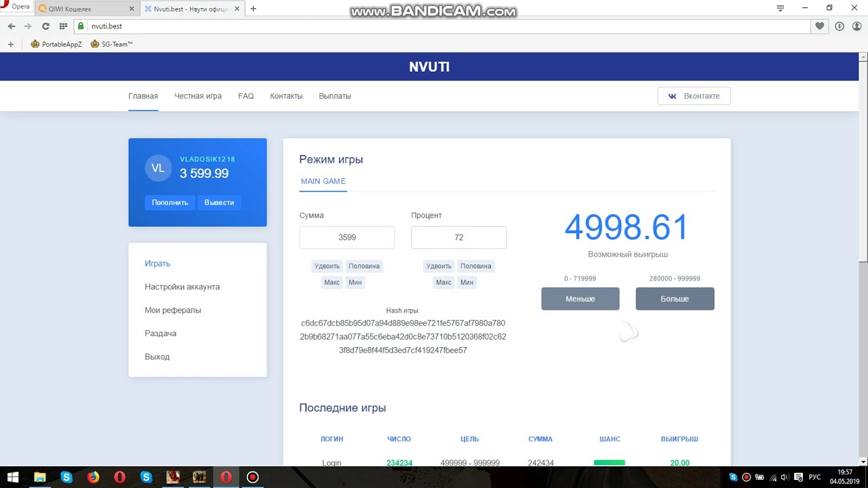Click the volume icon in system tray
Image resolution: width=868 pixels, height=488 pixels.
785,477
